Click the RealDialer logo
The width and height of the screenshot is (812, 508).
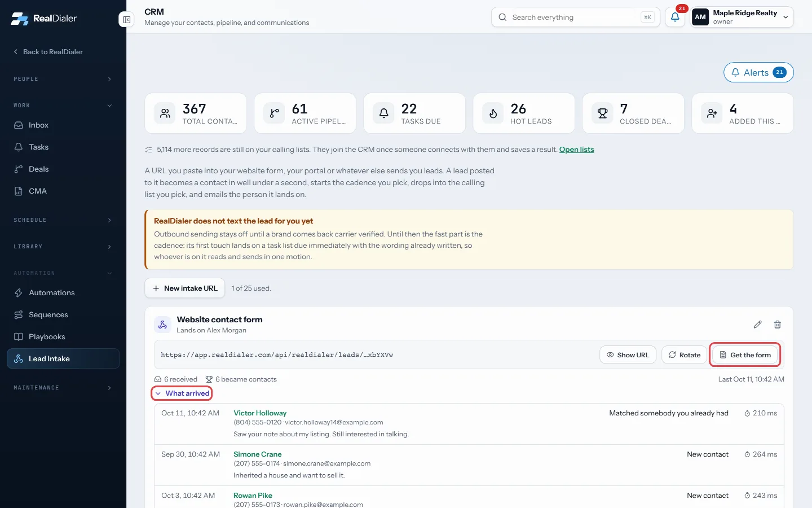[x=44, y=19]
